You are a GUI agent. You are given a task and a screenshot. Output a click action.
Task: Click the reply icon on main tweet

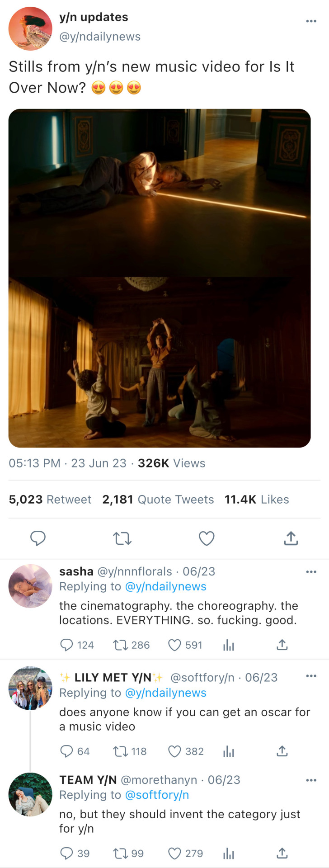pos(38,538)
